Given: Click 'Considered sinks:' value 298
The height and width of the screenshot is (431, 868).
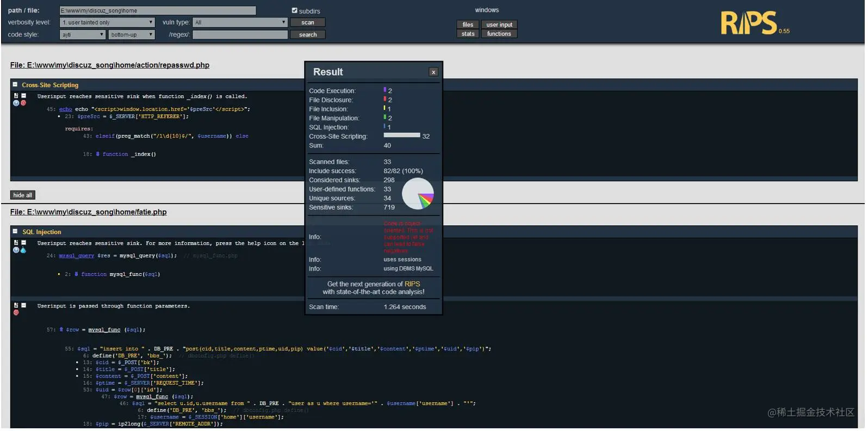Looking at the screenshot, I should pyautogui.click(x=389, y=180).
